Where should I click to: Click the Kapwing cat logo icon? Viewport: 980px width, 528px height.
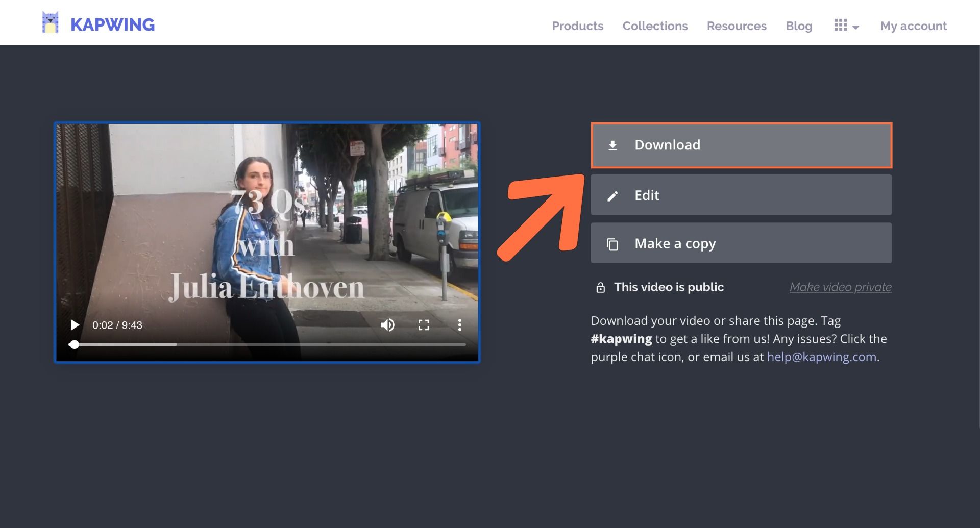point(50,23)
